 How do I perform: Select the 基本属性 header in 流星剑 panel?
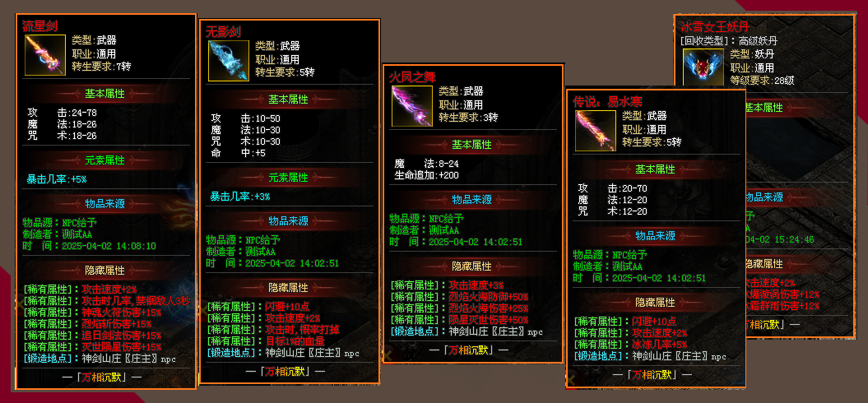tap(104, 94)
